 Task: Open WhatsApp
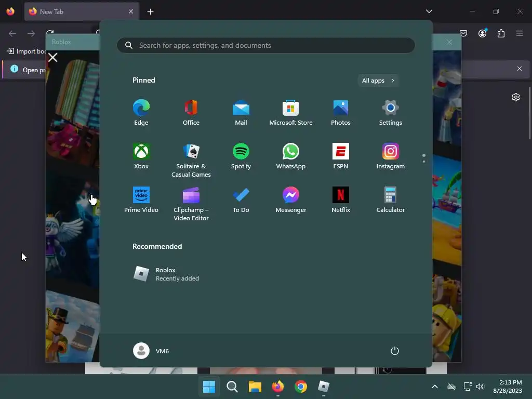click(291, 156)
